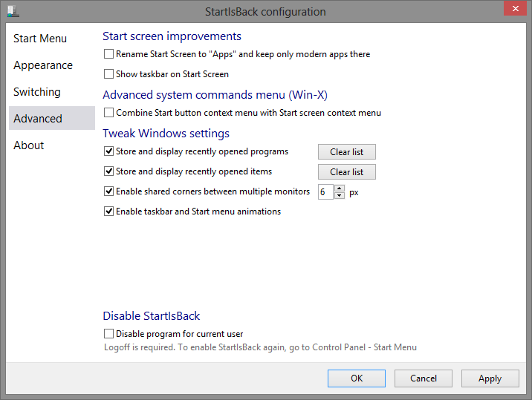532x400 pixels.
Task: Click the "px" unit label
Action: pos(354,192)
